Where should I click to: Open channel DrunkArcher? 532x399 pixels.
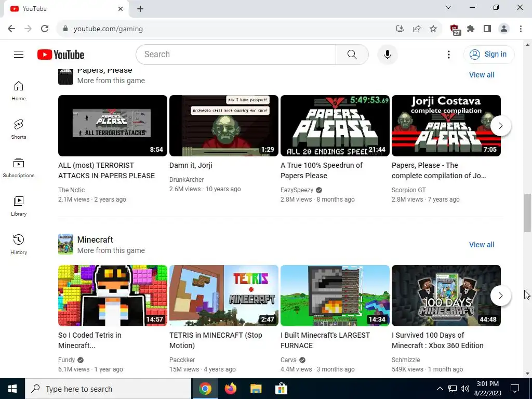187,179
